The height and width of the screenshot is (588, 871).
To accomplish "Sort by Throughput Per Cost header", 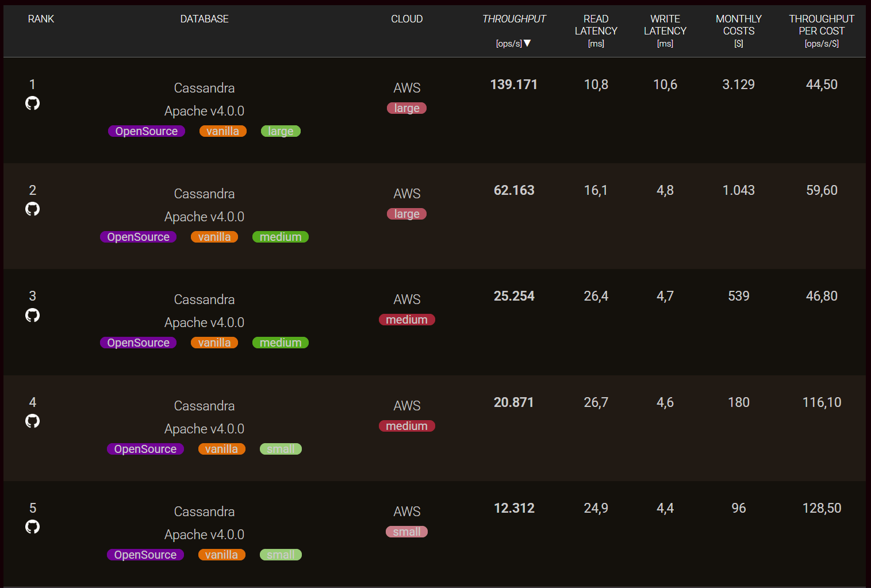I will tap(821, 30).
